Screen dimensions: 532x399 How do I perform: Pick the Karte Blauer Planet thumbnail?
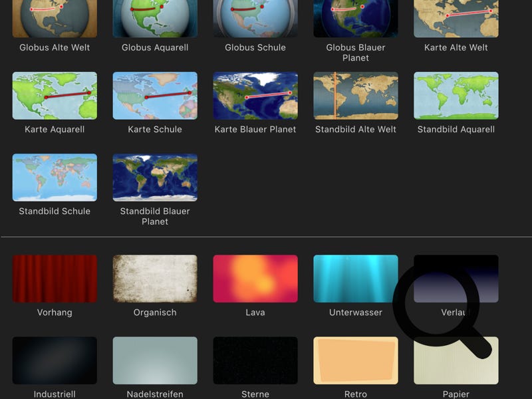(255, 96)
